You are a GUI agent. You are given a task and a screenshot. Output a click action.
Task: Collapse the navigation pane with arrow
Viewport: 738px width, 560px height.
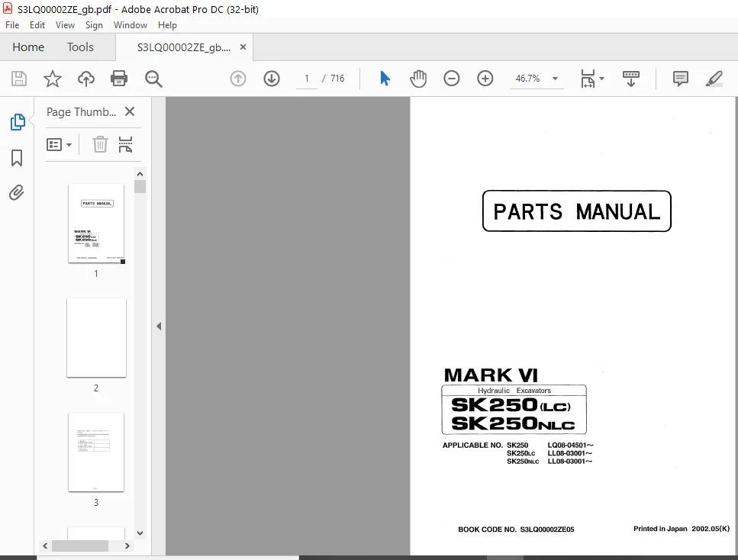159,326
